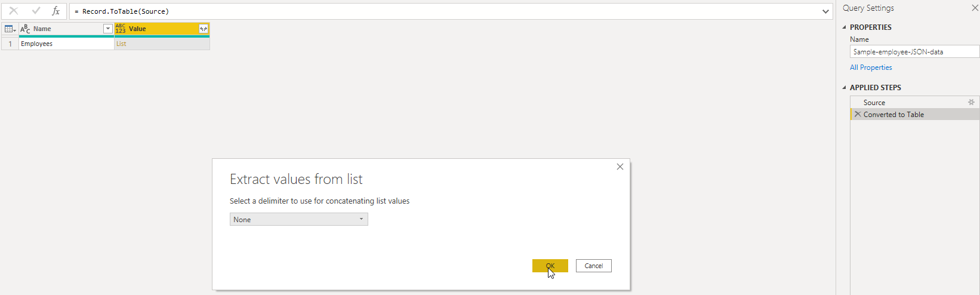Screen dimensions: 980x295
Task: Confirm dialog with OK button
Action: click(550, 266)
